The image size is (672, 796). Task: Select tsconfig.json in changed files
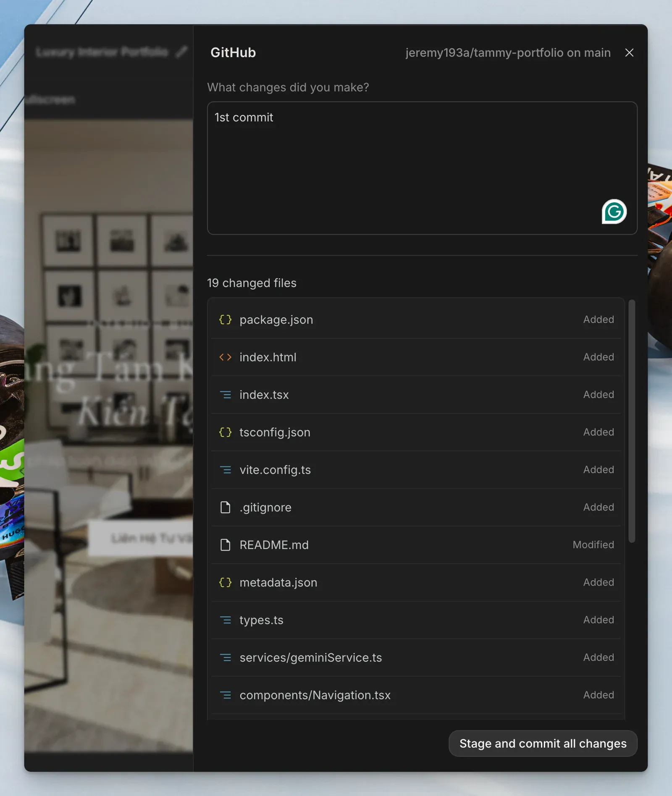tap(275, 432)
